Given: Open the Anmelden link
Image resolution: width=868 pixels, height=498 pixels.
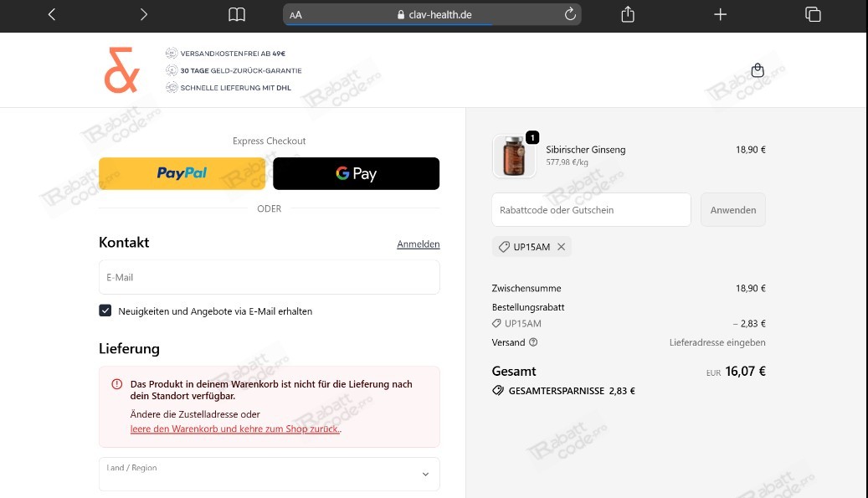Looking at the screenshot, I should tap(418, 244).
